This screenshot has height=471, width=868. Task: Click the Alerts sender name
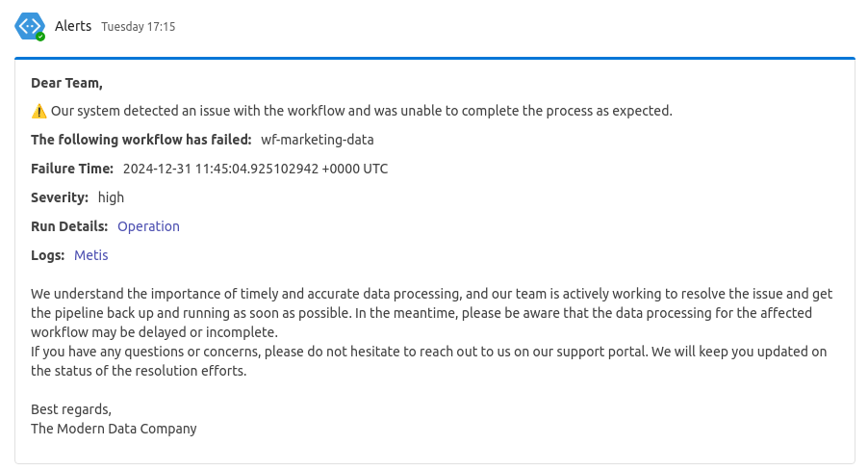tap(73, 26)
